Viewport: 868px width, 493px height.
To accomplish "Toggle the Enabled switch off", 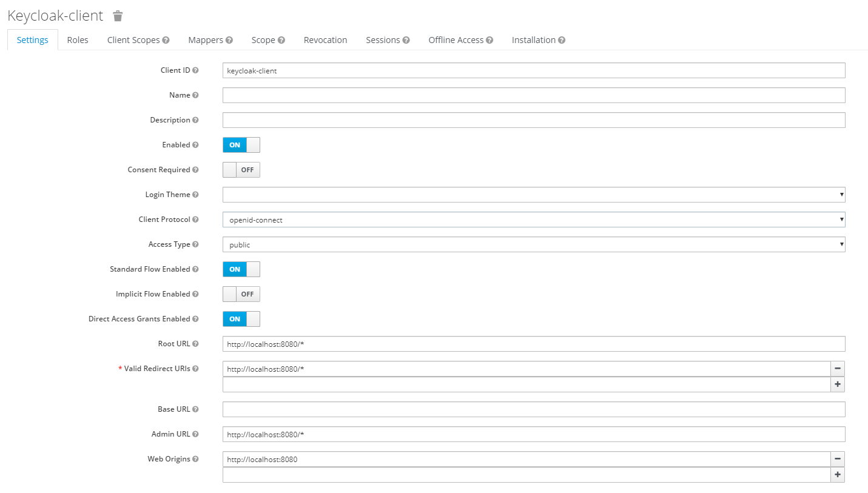I will [x=241, y=145].
